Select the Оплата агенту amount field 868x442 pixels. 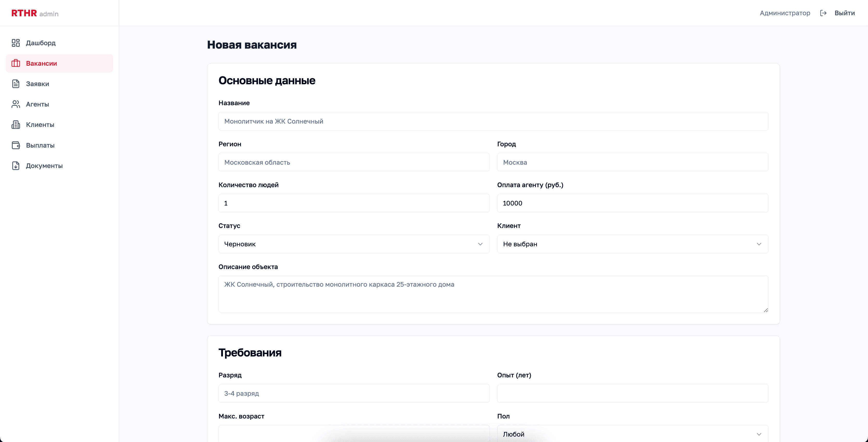(632, 203)
